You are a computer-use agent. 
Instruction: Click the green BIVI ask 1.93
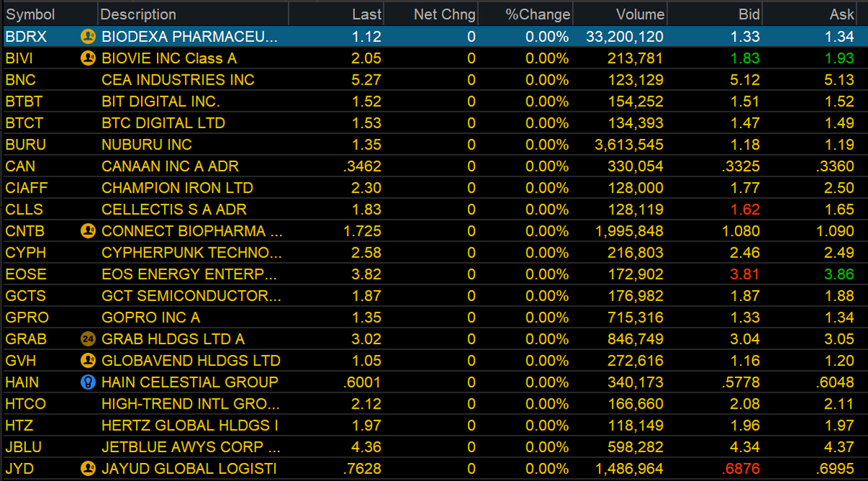[840, 58]
